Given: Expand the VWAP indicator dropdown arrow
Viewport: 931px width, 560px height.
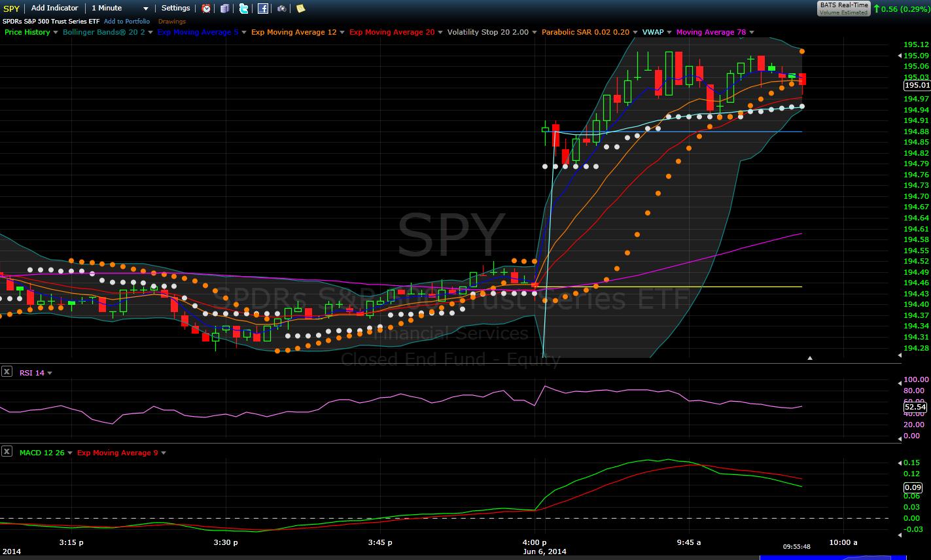Looking at the screenshot, I should 669,32.
